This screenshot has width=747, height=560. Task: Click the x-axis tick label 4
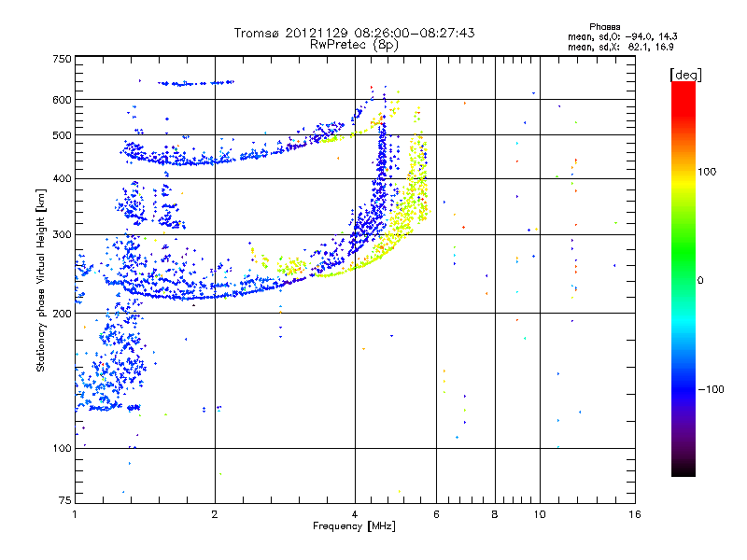pyautogui.click(x=355, y=514)
